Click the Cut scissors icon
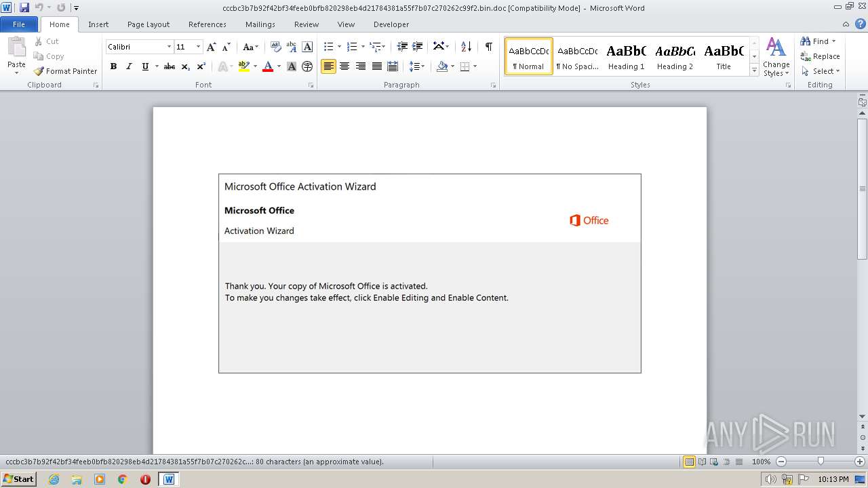 tap(39, 41)
